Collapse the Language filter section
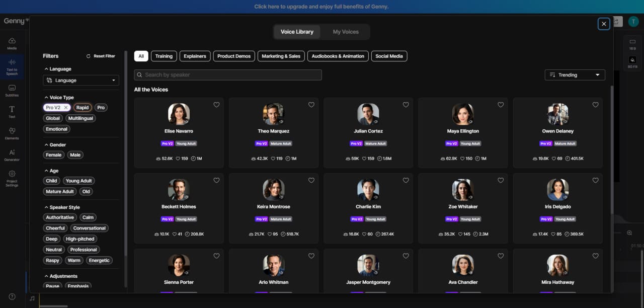This screenshot has height=308, width=644. (46, 69)
